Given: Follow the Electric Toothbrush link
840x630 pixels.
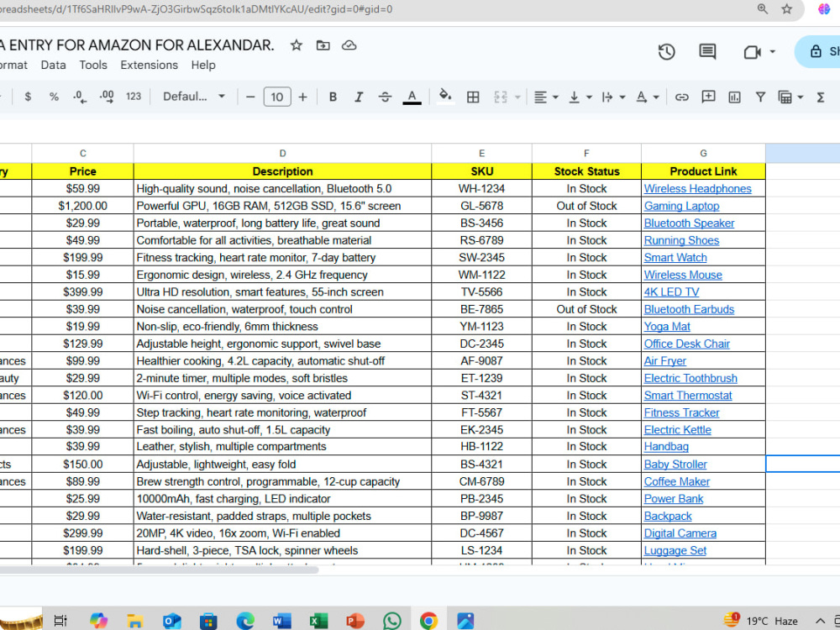Looking at the screenshot, I should click(x=690, y=378).
